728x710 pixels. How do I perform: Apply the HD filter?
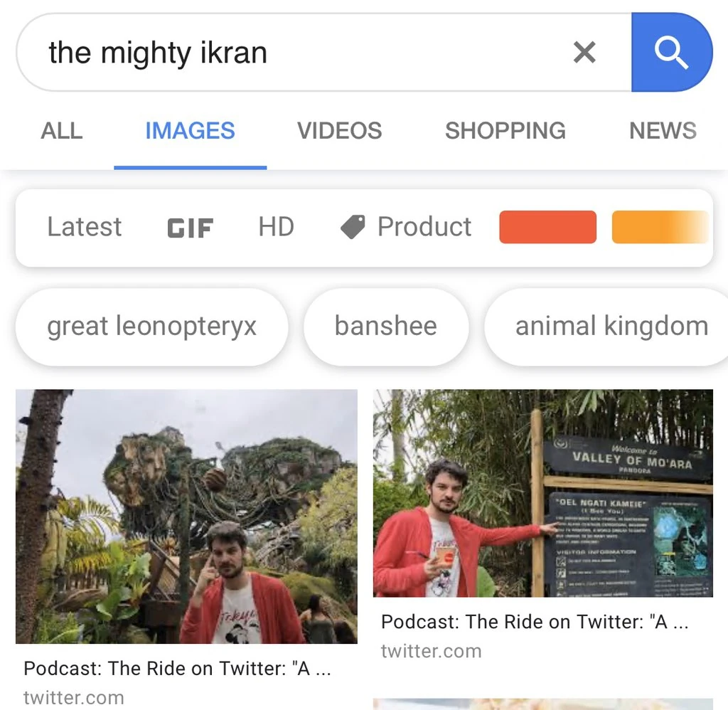(x=277, y=227)
